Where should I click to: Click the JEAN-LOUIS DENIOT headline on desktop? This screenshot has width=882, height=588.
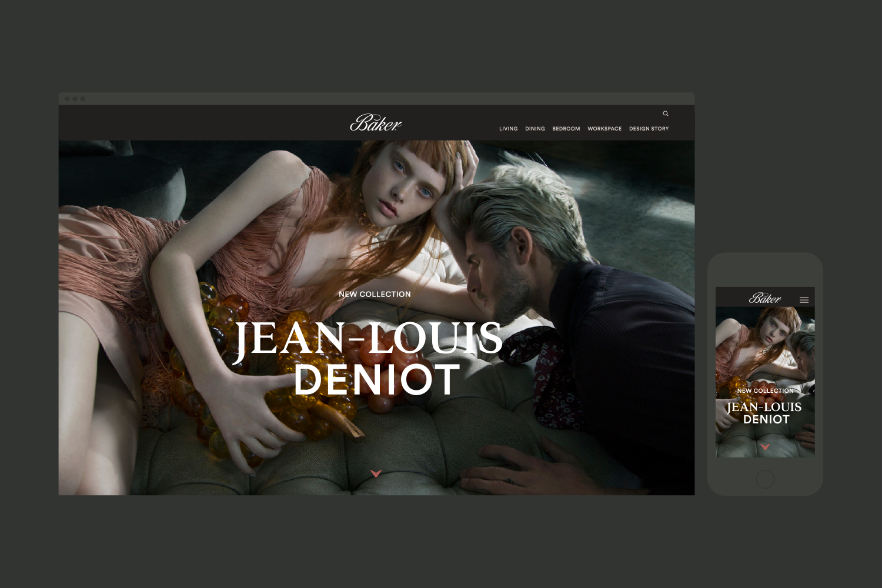(369, 359)
